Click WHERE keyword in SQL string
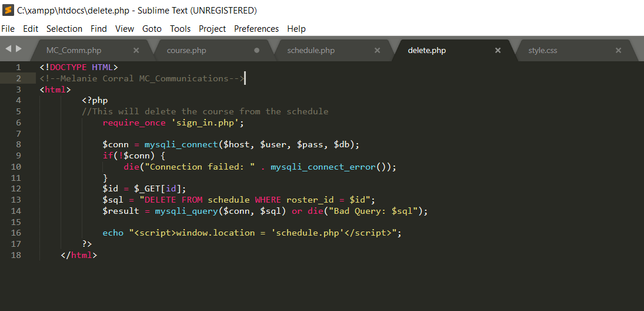This screenshot has height=311, width=644. pyautogui.click(x=268, y=200)
